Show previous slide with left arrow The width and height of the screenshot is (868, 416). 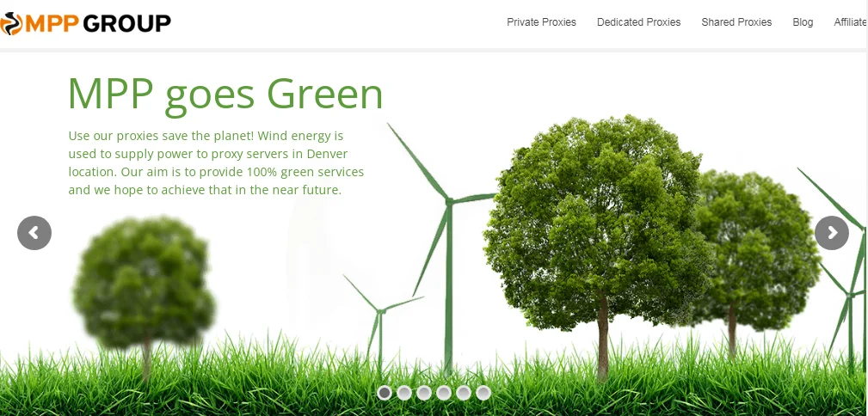34,233
